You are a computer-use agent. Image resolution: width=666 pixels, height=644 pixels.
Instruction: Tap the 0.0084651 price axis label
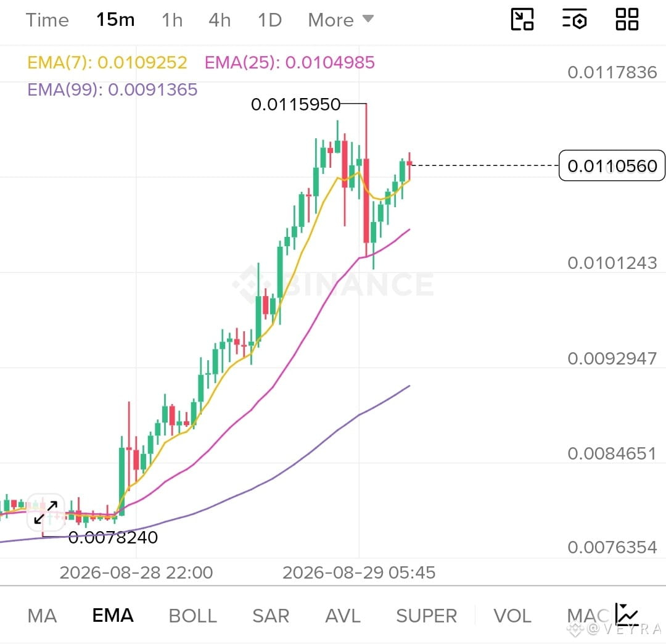pos(612,453)
